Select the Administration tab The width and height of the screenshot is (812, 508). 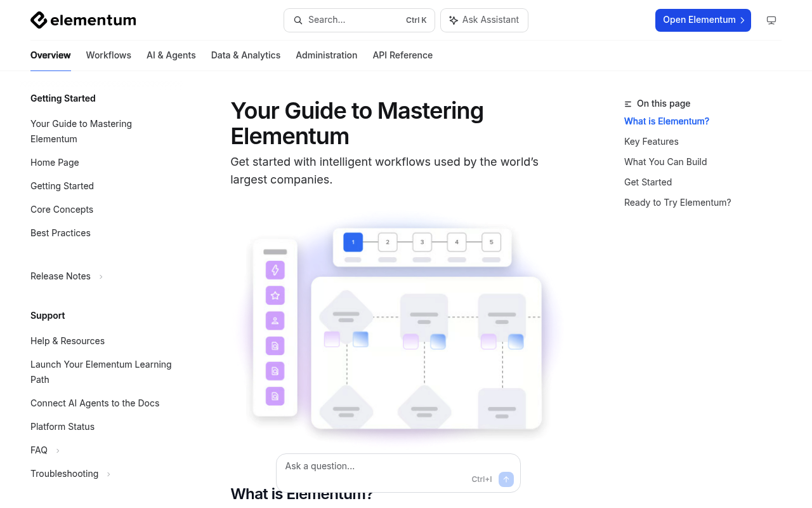pos(327,55)
